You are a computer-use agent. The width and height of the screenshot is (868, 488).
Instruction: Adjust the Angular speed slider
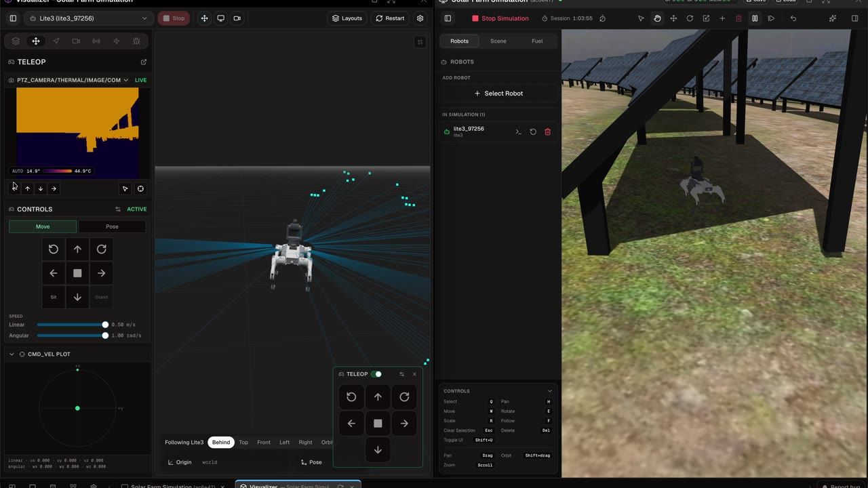click(x=71, y=335)
